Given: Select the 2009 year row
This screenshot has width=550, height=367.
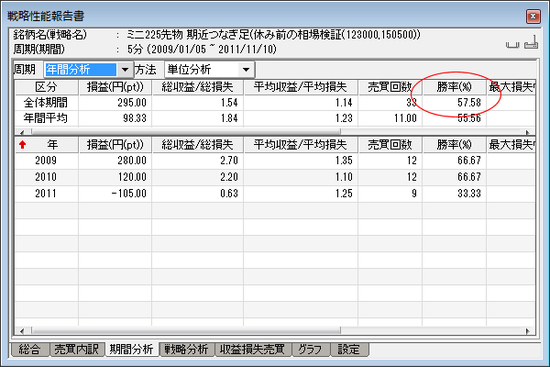Looking at the screenshot, I should pyautogui.click(x=275, y=161).
